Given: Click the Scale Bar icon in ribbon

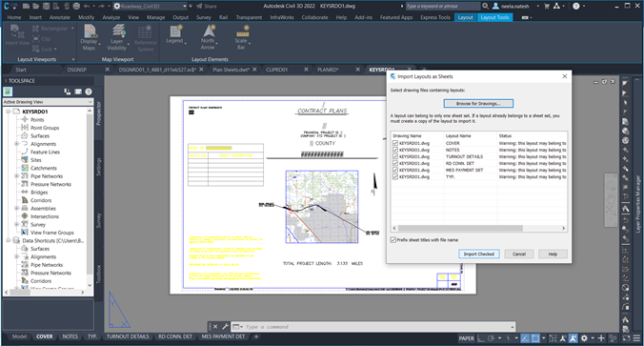Looking at the screenshot, I should coord(242,31).
